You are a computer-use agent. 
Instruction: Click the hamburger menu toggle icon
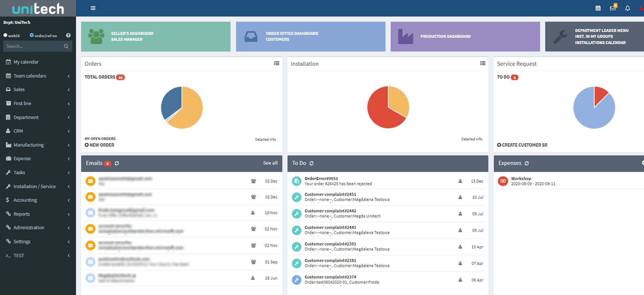point(93,8)
